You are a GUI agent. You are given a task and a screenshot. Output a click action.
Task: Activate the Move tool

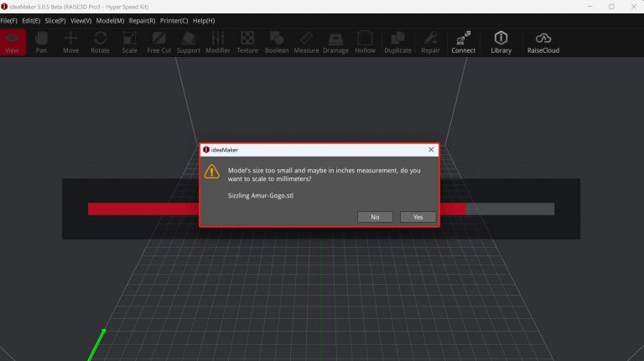tap(70, 42)
